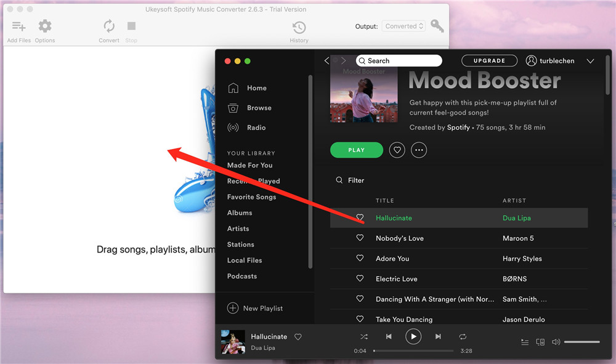Expand the account menu chevron
616x364 pixels.
590,61
